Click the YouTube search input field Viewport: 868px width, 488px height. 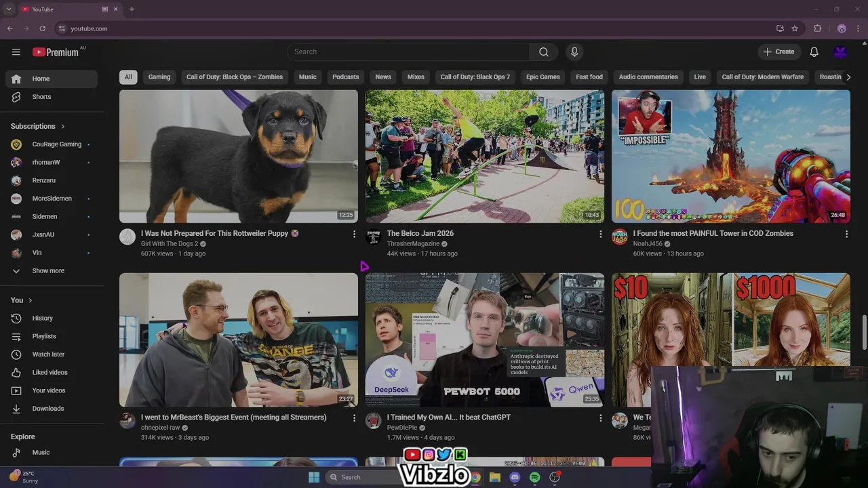[408, 52]
